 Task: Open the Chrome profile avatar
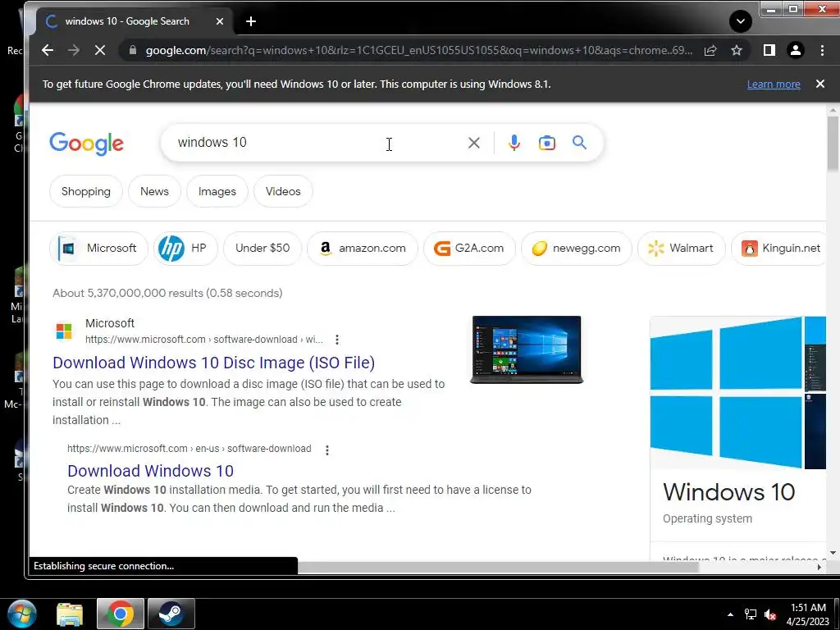(x=796, y=50)
